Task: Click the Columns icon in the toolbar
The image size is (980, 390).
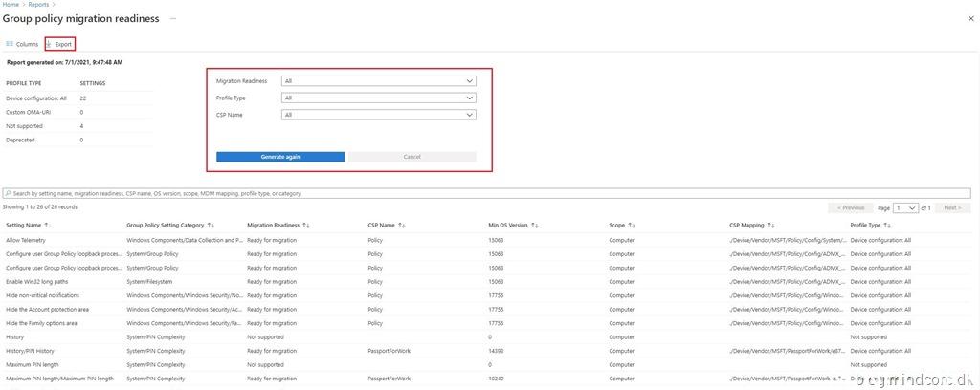Action: coord(11,44)
